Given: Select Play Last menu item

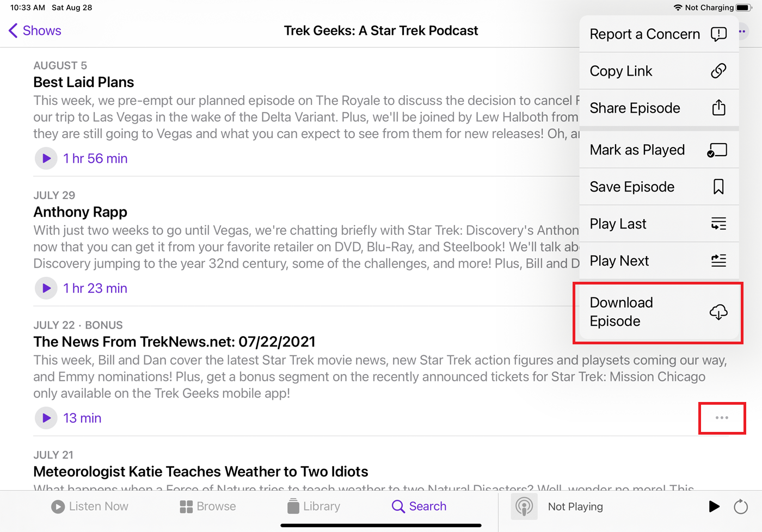Looking at the screenshot, I should (x=659, y=224).
